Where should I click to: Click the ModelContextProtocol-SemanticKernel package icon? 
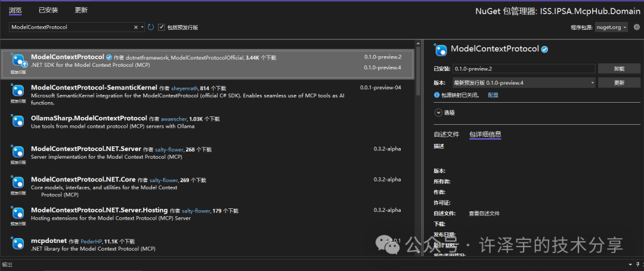(x=18, y=90)
